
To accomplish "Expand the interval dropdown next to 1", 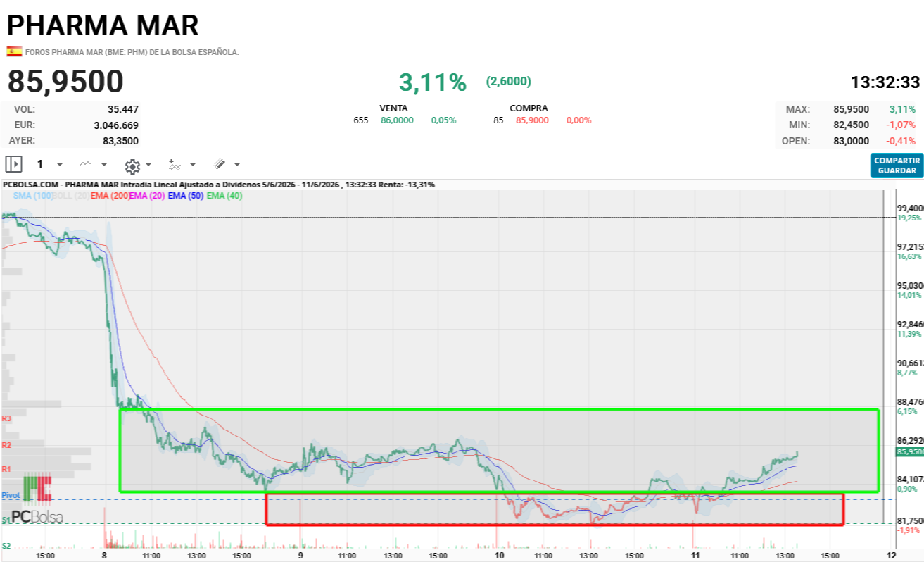I will pyautogui.click(x=60, y=165).
